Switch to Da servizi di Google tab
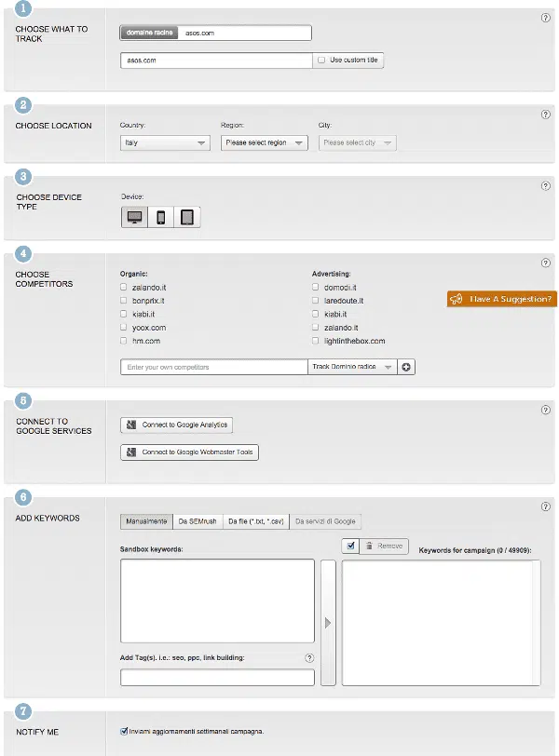This screenshot has height=756, width=559. click(x=325, y=521)
